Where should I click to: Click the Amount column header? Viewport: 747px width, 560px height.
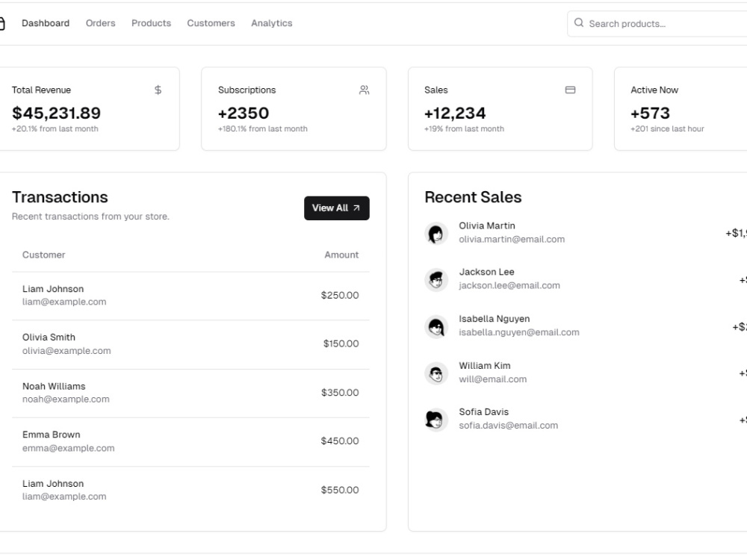point(341,255)
